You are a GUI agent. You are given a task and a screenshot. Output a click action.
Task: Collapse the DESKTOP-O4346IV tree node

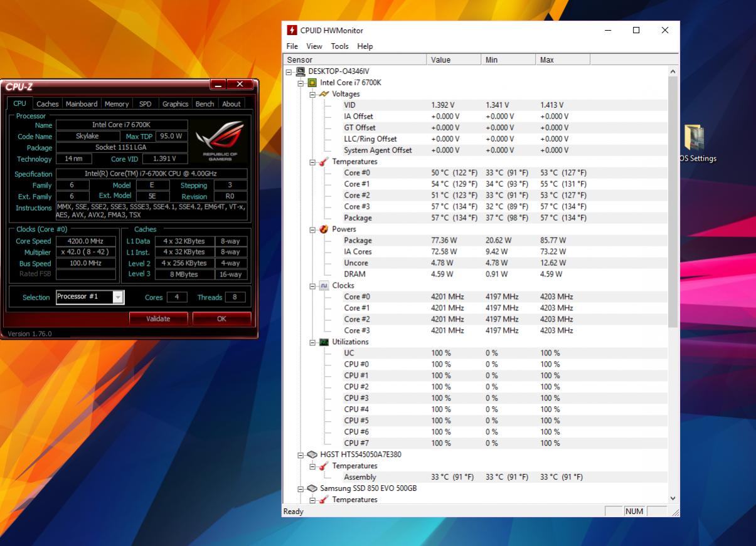click(x=289, y=71)
